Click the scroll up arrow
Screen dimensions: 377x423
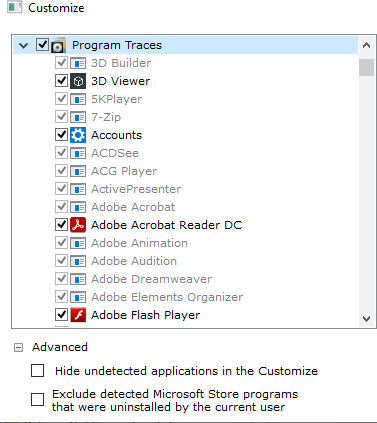pos(366,45)
